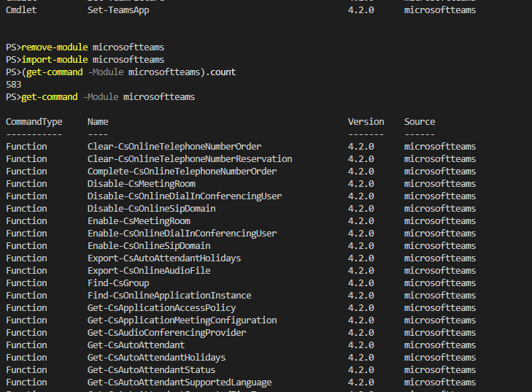Click the Cmdlet type beside Set-TeamsApp

pos(21,10)
